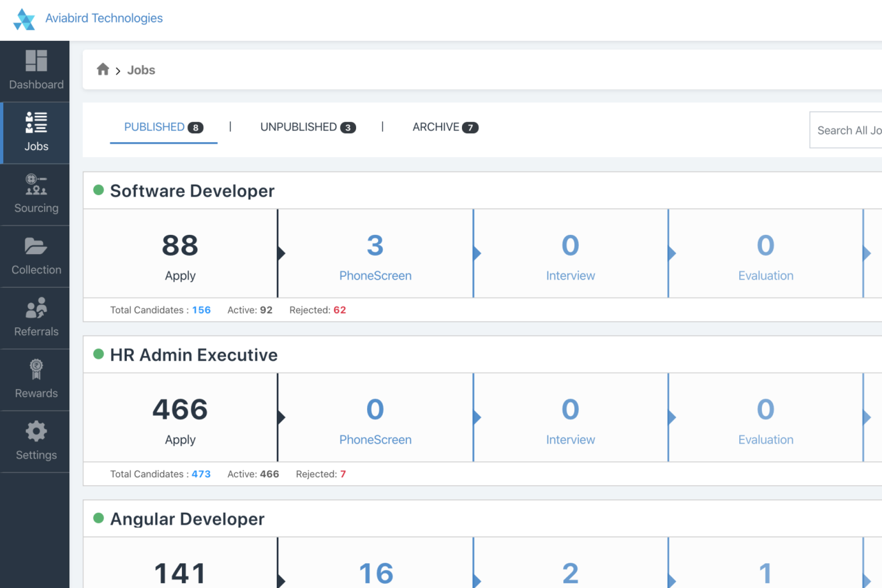The height and width of the screenshot is (588, 882).
Task: Switch to the UNPUBLISHED tab
Action: [x=308, y=127]
